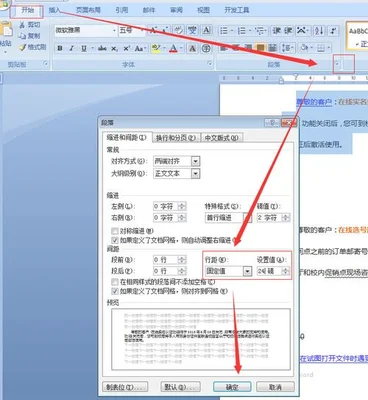Image resolution: width=368 pixels, height=400 pixels.
Task: Open the Phonetic Guide (變) tool
Action: [x=192, y=30]
